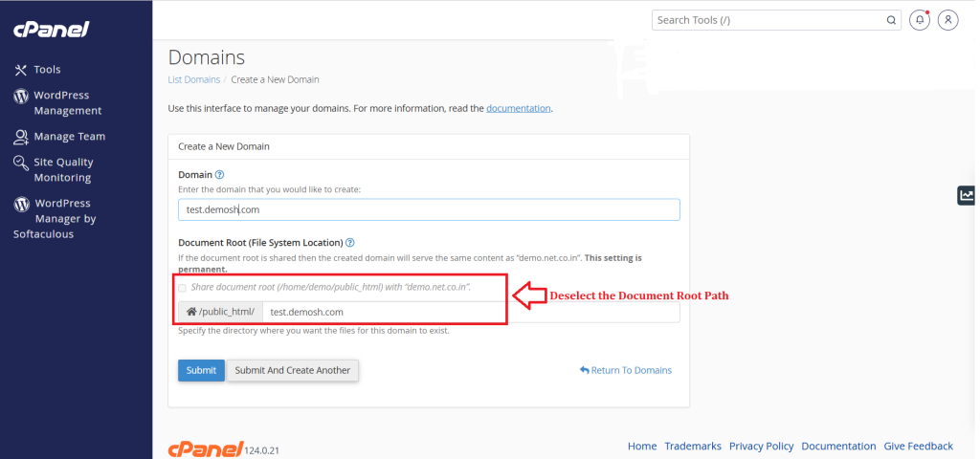The image size is (980, 459).
Task: Click the Tools wrench icon
Action: click(x=21, y=70)
